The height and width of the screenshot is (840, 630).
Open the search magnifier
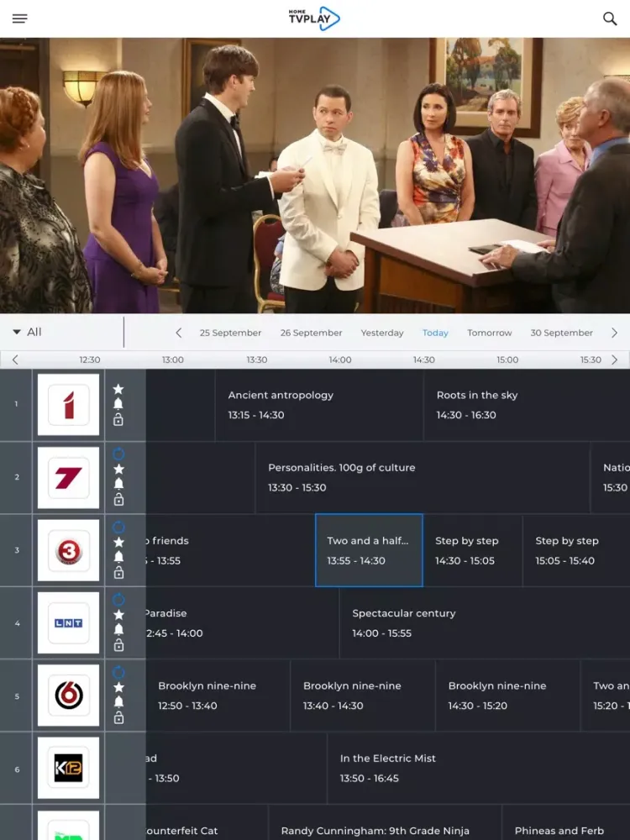pos(610,18)
